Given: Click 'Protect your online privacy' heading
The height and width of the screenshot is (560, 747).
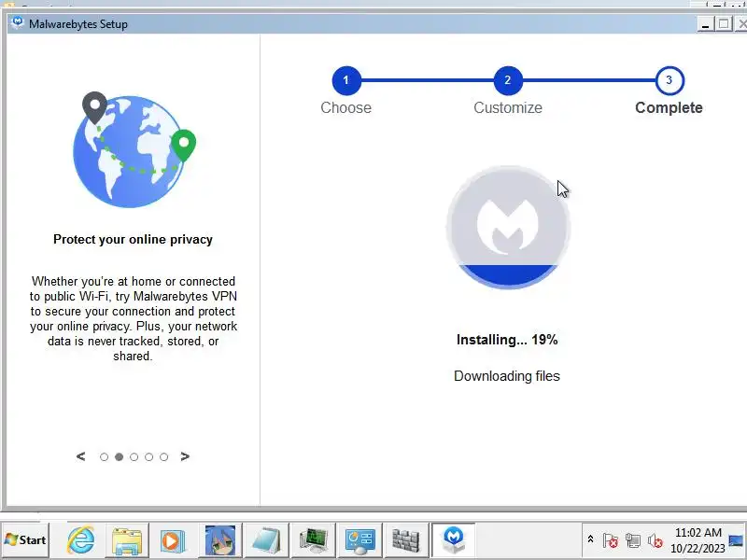Looking at the screenshot, I should coord(133,239).
